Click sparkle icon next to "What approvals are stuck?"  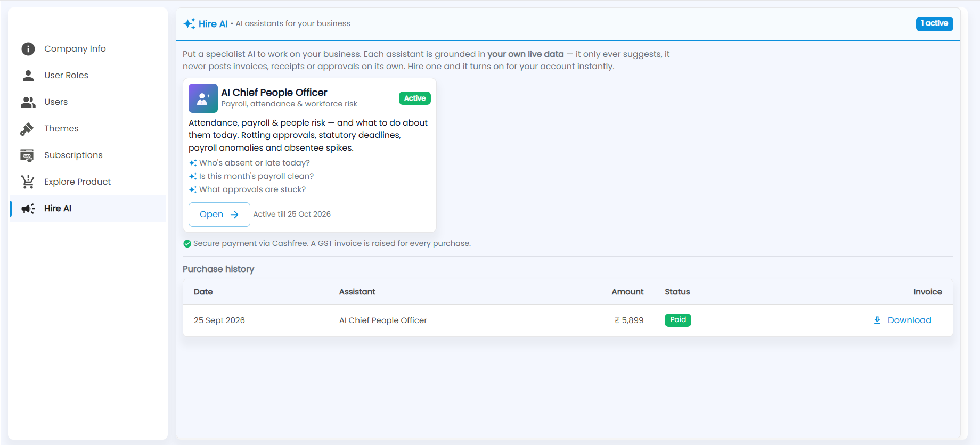(x=193, y=189)
